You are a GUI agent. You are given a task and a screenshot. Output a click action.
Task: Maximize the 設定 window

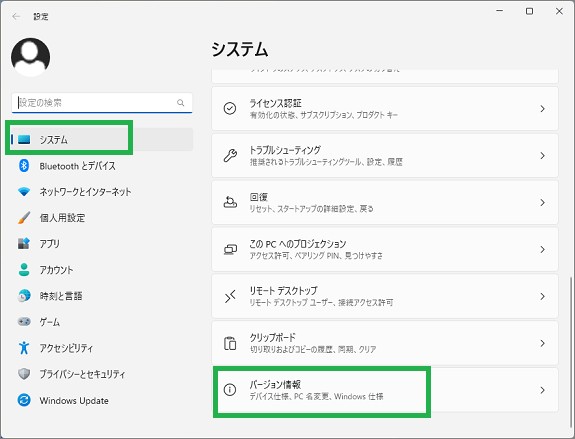tap(529, 11)
